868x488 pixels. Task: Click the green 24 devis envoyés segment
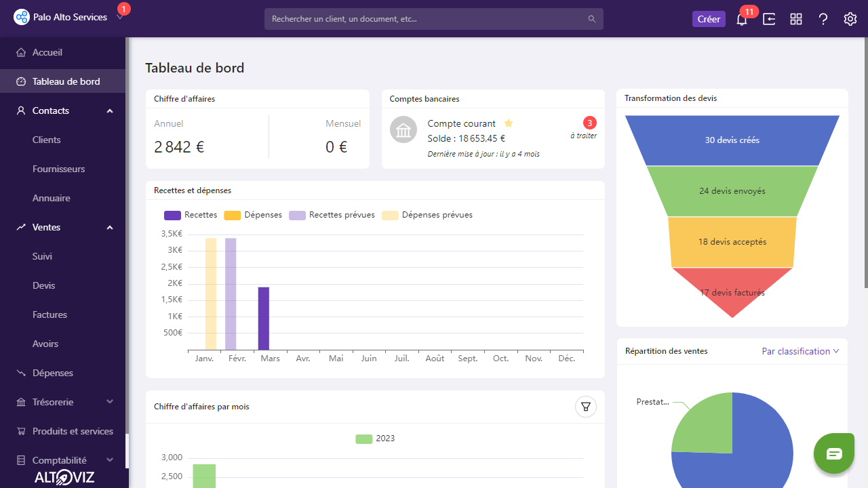732,191
